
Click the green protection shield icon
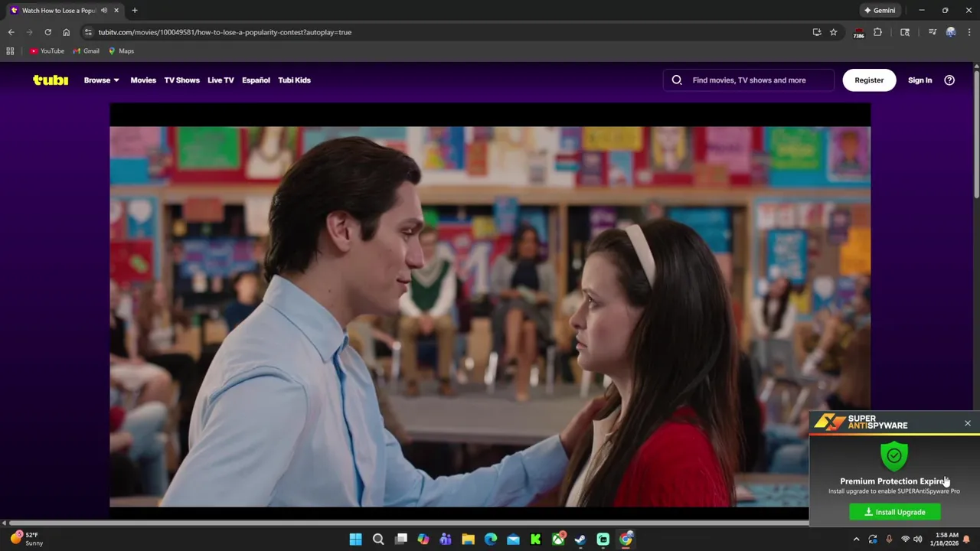pos(893,456)
